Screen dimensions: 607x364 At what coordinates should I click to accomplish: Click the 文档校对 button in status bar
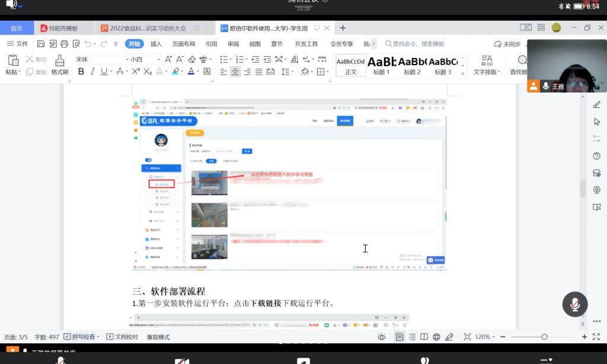pyautogui.click(x=122, y=337)
